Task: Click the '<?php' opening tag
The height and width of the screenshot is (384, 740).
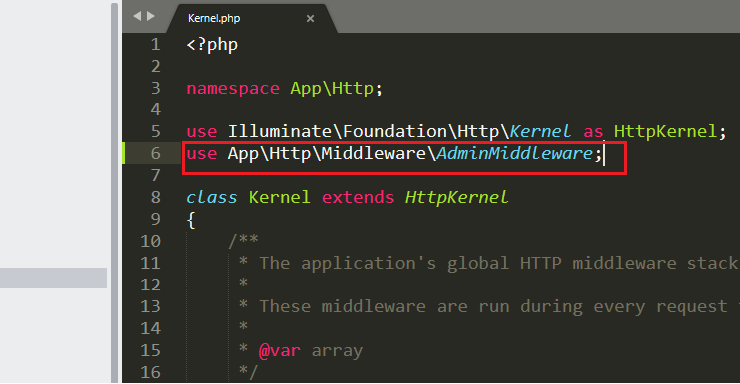Action: (x=212, y=45)
